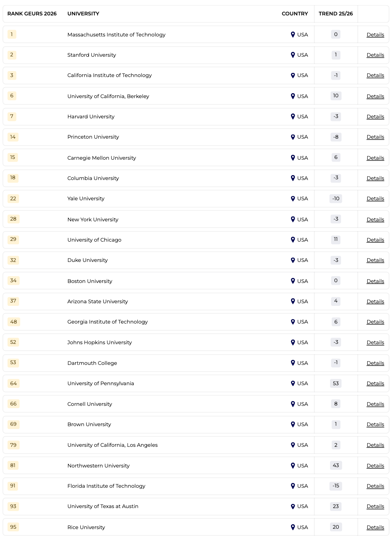Open Details for Carnegie Mellon University

coord(375,158)
